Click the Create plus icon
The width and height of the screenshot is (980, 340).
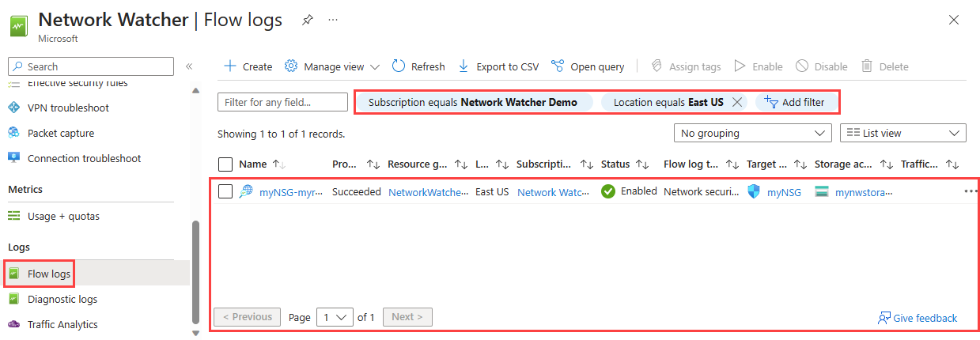coord(230,66)
